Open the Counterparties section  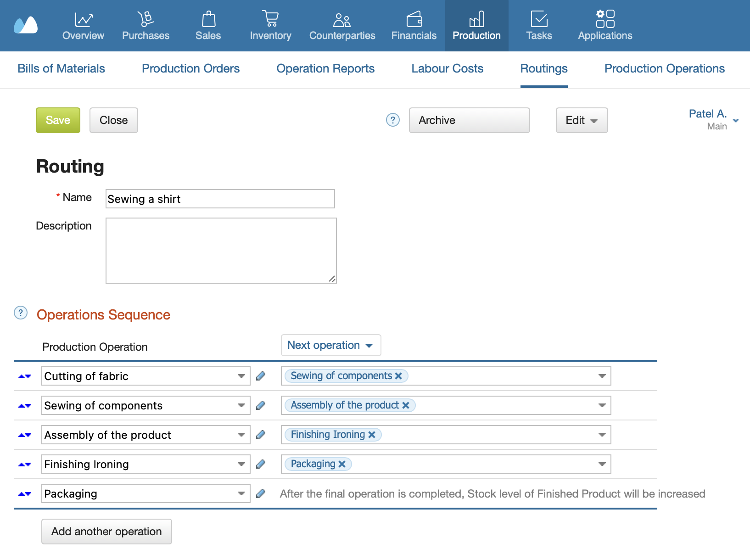click(x=342, y=26)
